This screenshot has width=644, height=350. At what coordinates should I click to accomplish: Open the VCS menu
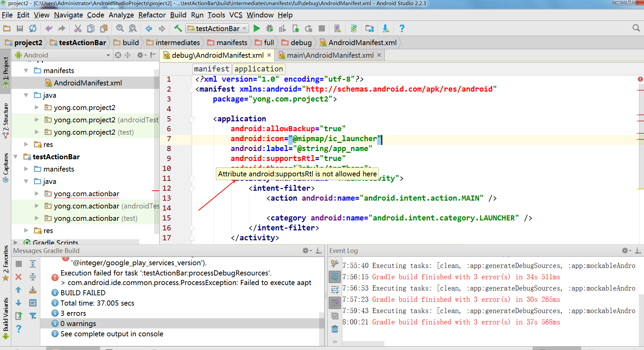pyautogui.click(x=236, y=15)
